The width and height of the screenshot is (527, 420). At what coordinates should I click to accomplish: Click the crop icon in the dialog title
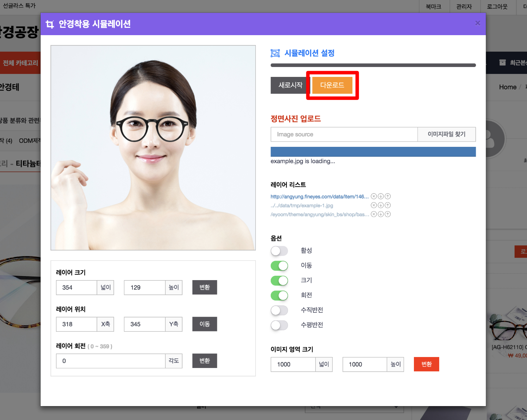[x=50, y=24]
